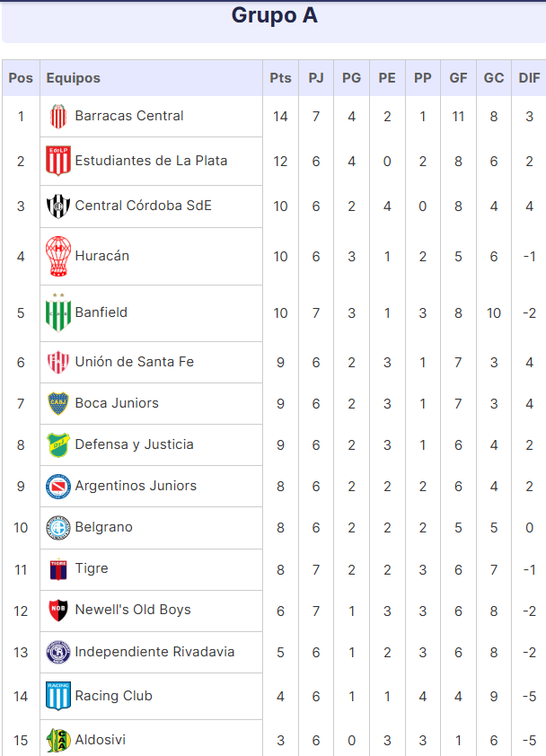Click the Estudiantes de La Plata crest

[57, 161]
